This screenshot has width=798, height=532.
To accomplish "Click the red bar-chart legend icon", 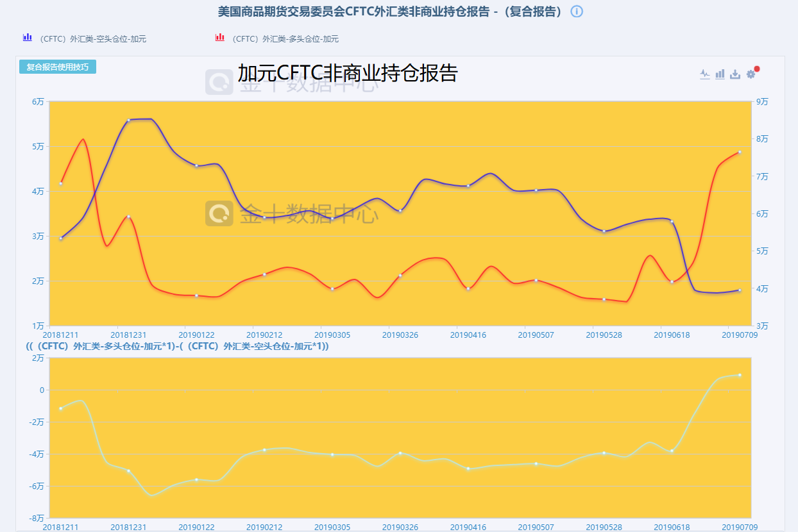I will pos(220,38).
